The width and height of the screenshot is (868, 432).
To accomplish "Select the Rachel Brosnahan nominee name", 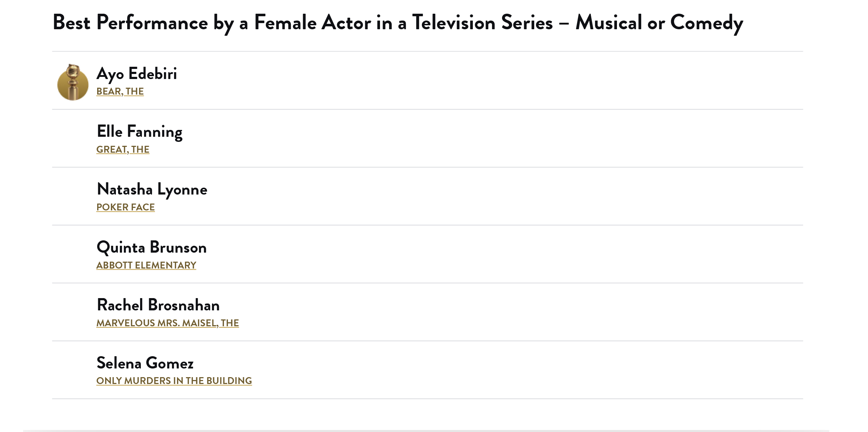I will pyautogui.click(x=158, y=305).
